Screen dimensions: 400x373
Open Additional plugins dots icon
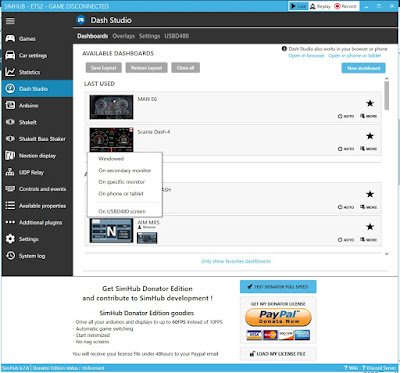10,222
